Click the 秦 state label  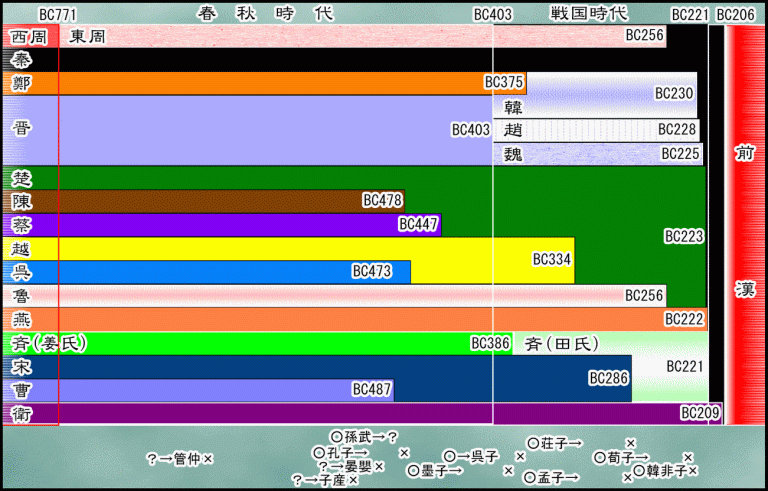pyautogui.click(x=22, y=60)
